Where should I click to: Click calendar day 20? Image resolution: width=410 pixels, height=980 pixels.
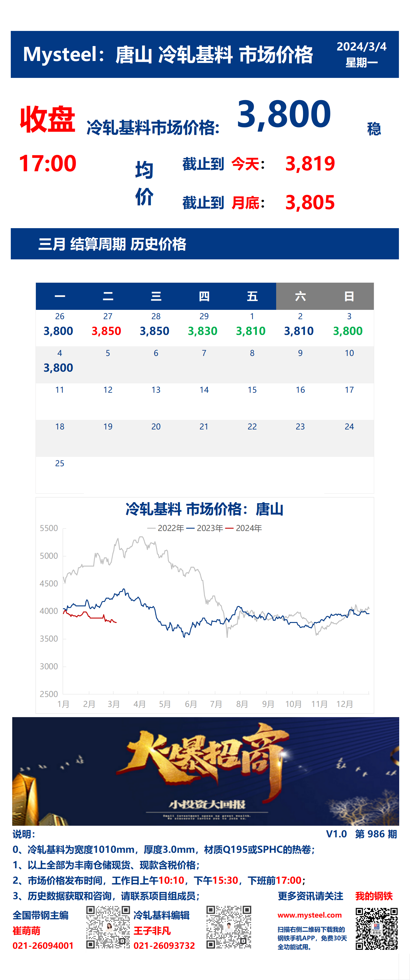156,427
